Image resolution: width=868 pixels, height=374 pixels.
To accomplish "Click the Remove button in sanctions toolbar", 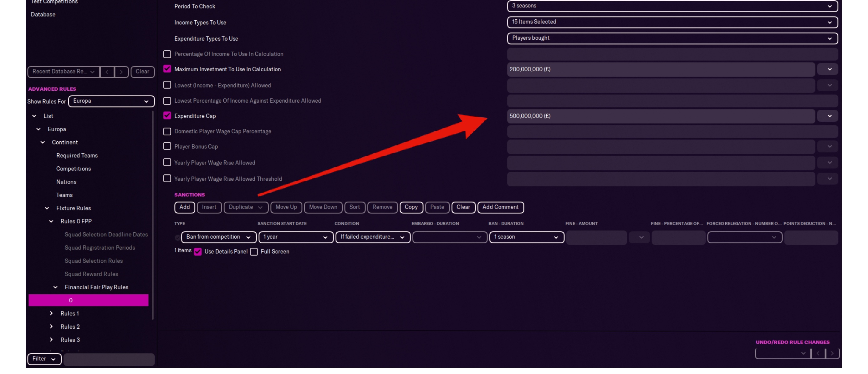I will [x=382, y=206].
